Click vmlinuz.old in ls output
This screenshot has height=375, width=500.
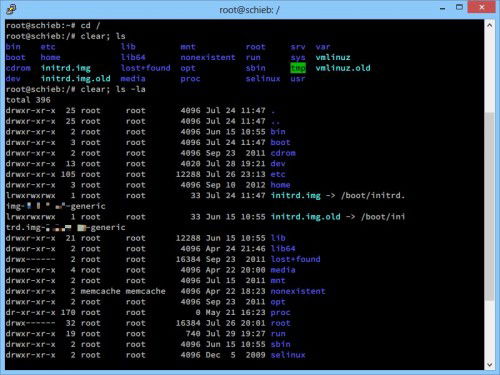(x=343, y=68)
